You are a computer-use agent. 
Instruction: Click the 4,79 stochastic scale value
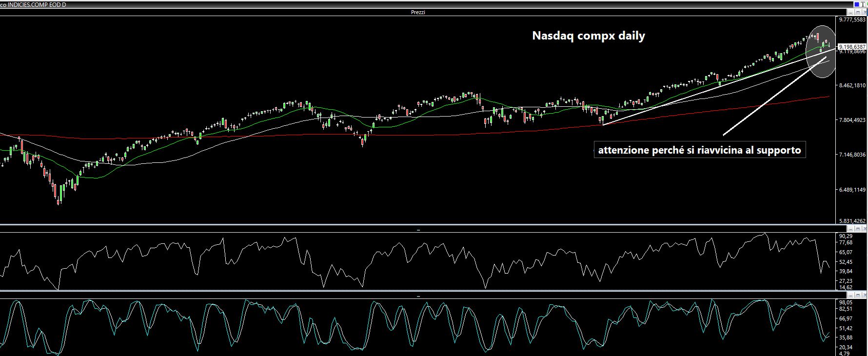844,354
